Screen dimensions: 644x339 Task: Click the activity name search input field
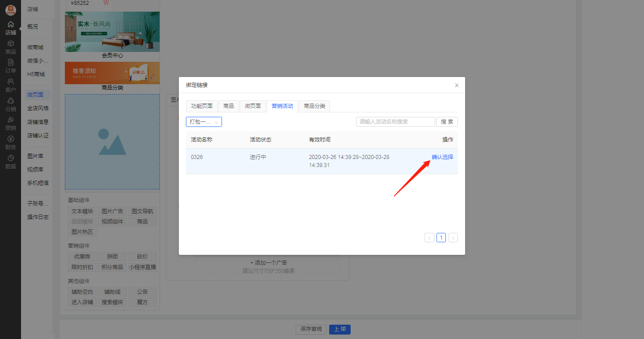pos(395,121)
